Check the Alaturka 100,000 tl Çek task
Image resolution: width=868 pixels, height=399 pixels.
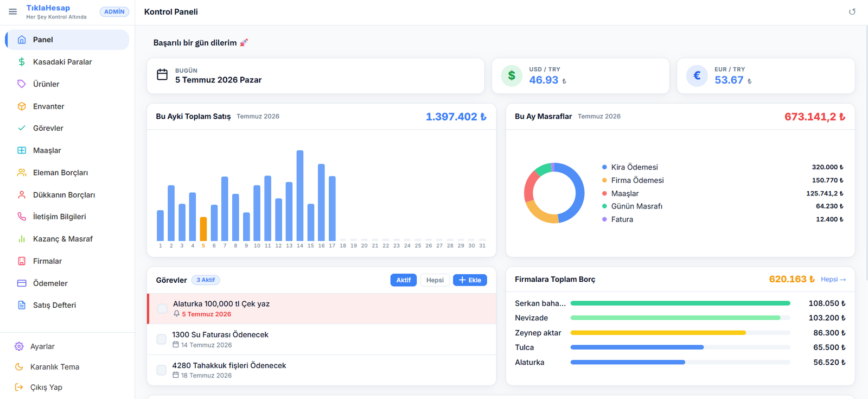[162, 309]
